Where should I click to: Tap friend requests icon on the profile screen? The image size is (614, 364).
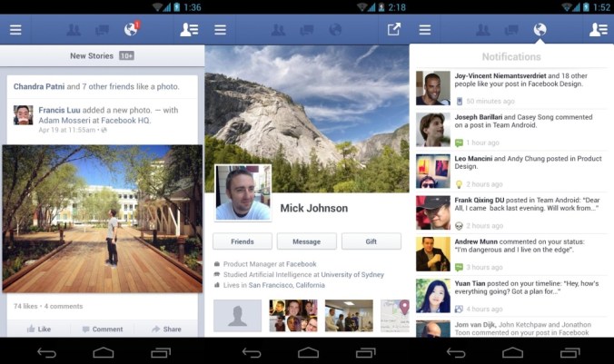click(278, 30)
